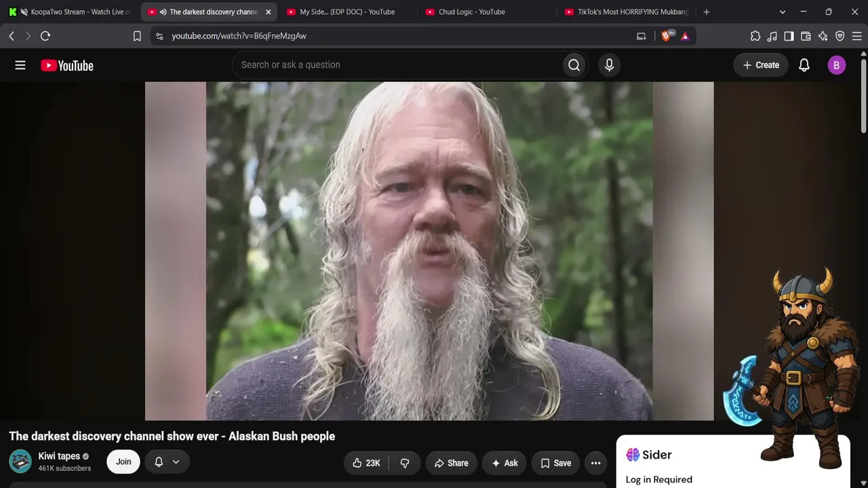Viewport: 868px width, 488px height.
Task: Switch to Chud Logic YouTube tab
Action: (486, 12)
